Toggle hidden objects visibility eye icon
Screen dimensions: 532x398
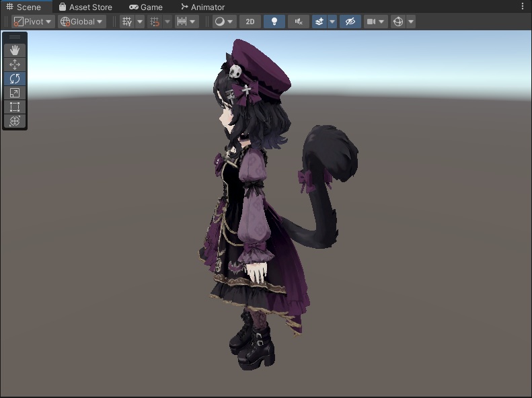click(350, 22)
